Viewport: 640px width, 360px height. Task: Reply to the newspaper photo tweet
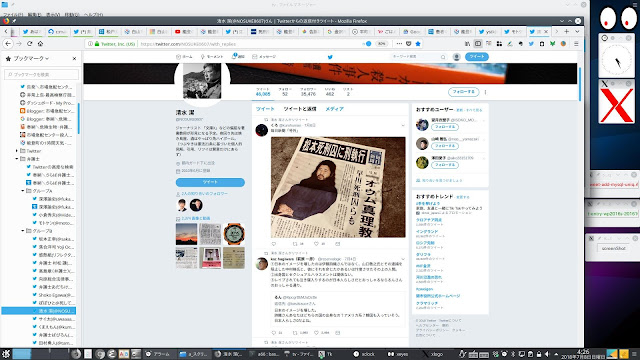pos(273,244)
